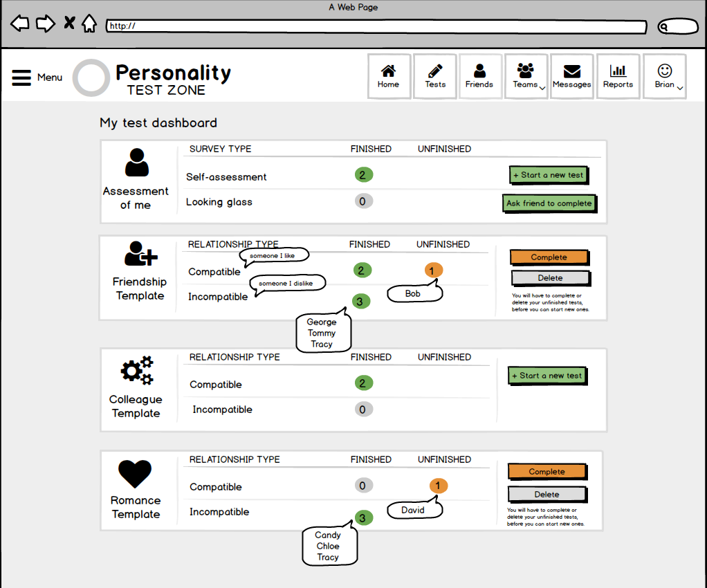The width and height of the screenshot is (707, 588).
Task: Click Delete in Romance Template
Action: click(547, 494)
